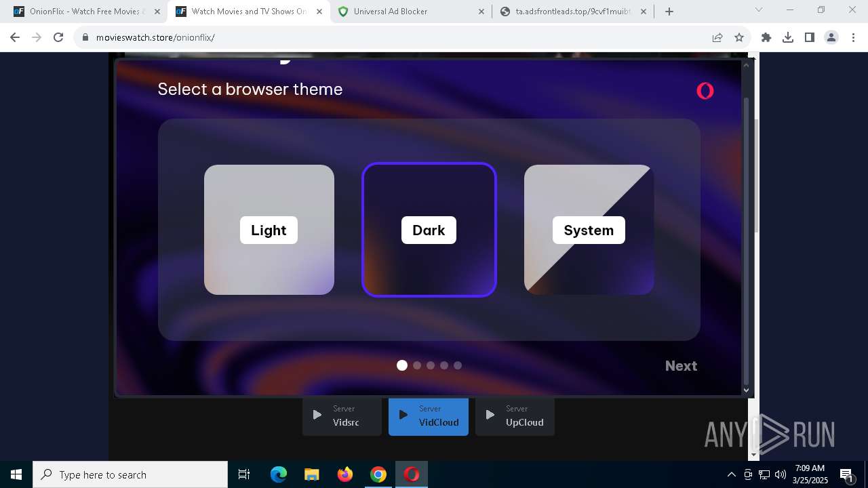Choose the UpCloud server

(x=515, y=416)
